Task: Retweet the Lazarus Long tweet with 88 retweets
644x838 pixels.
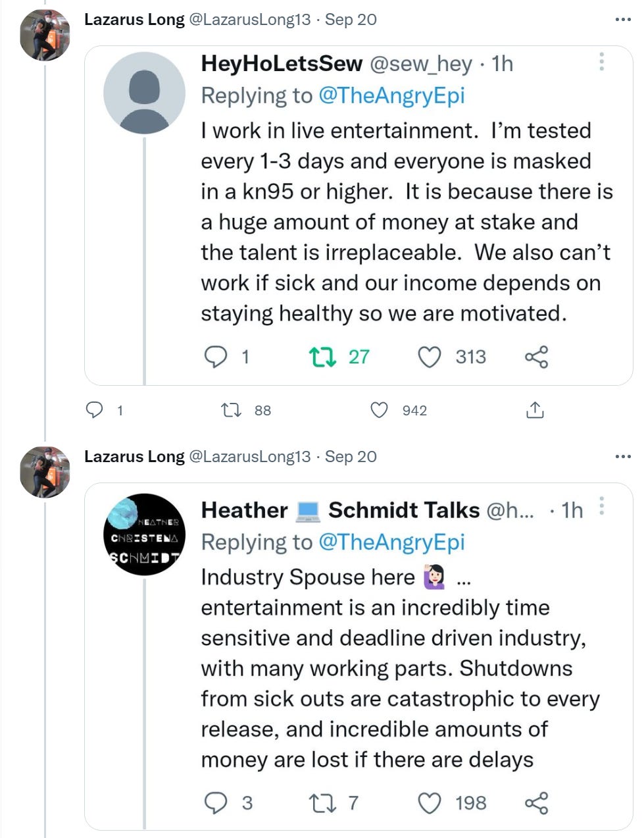Action: click(x=231, y=410)
